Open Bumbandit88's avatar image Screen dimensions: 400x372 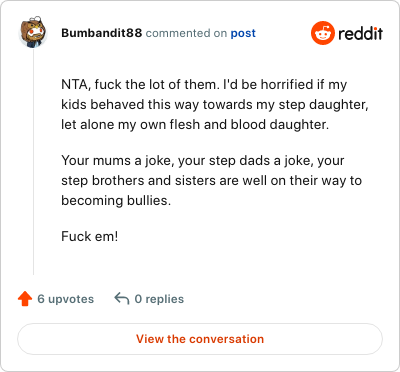(x=33, y=33)
